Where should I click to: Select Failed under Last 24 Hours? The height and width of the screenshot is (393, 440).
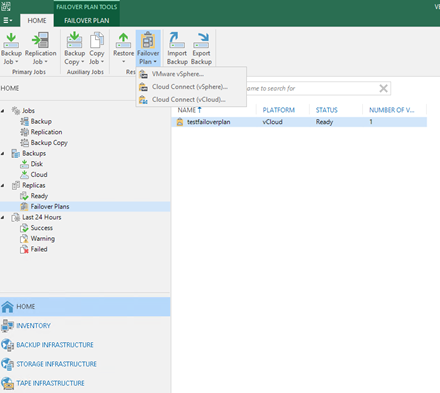coord(39,249)
